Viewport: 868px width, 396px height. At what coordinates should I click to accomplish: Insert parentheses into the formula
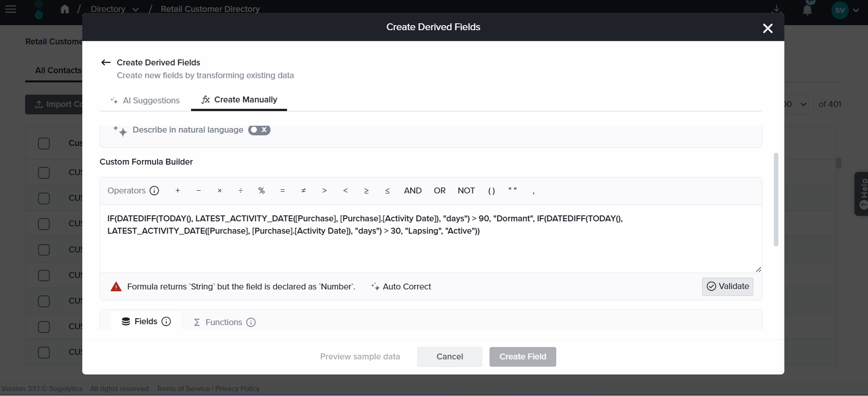[492, 191]
